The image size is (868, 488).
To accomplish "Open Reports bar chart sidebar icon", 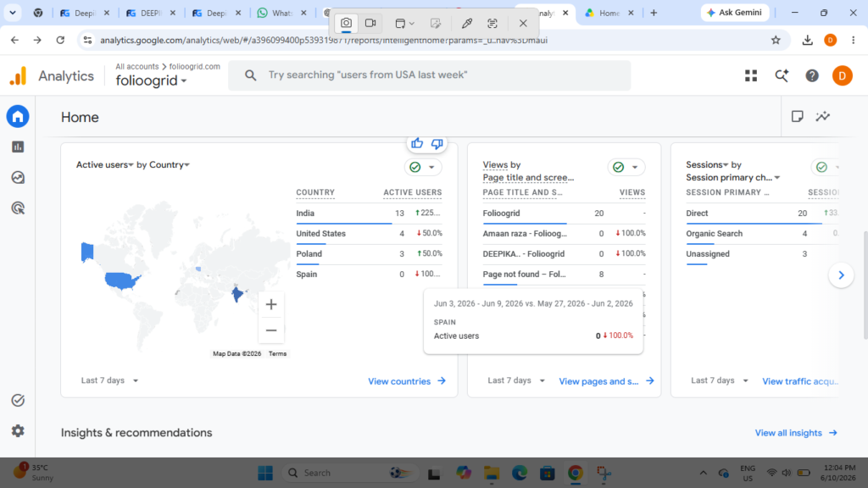I will [x=18, y=147].
